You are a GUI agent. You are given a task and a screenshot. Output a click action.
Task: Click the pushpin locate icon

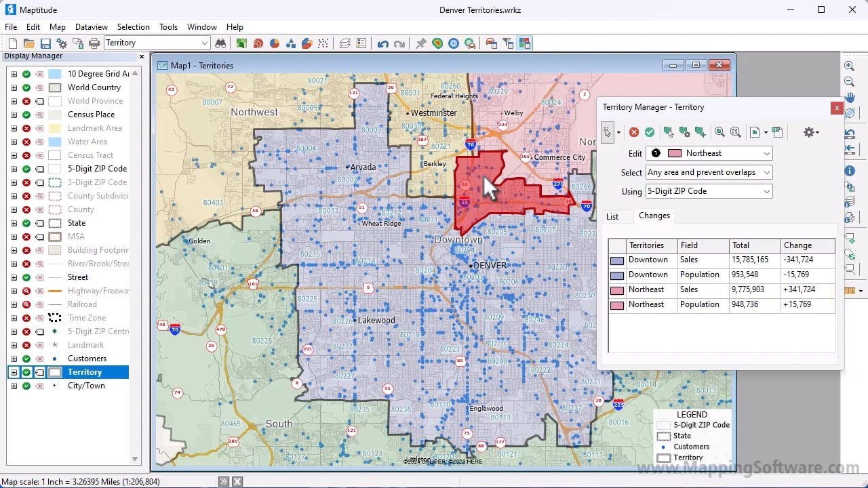point(421,43)
